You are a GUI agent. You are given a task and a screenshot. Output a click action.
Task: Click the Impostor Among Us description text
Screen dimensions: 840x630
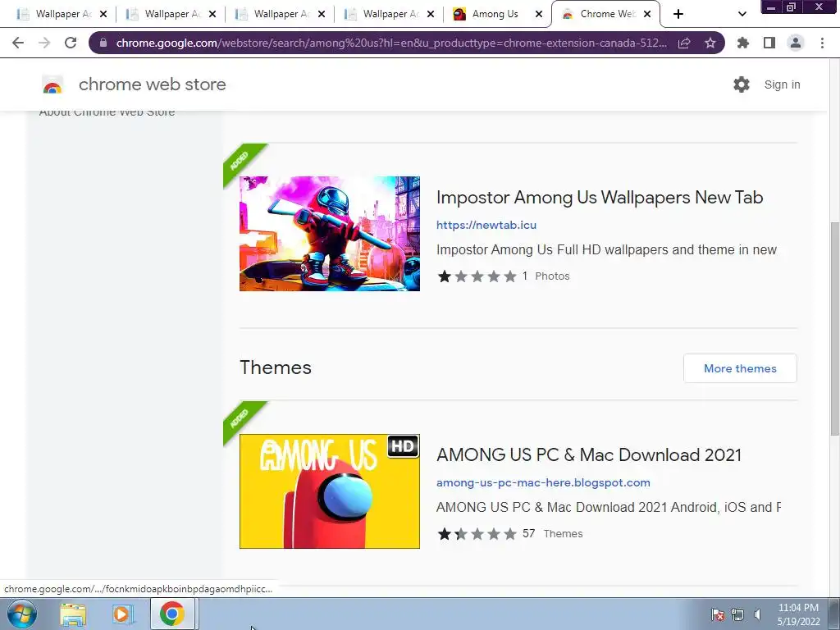(606, 250)
